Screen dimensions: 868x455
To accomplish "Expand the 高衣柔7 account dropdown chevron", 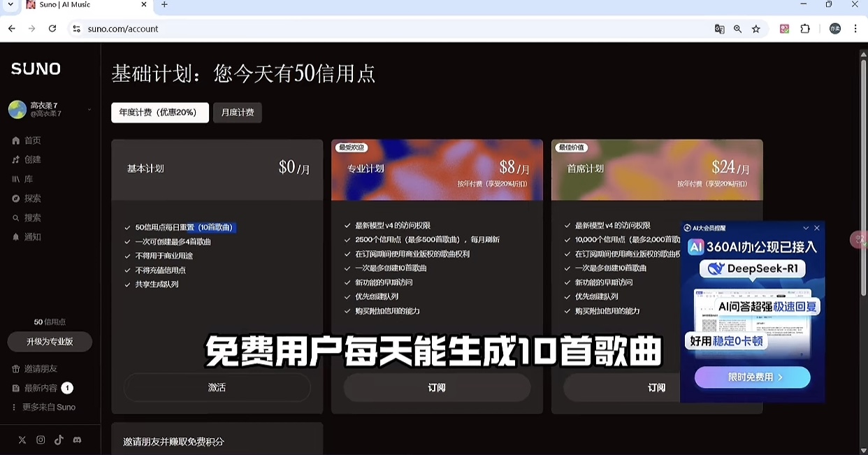I will (89, 110).
